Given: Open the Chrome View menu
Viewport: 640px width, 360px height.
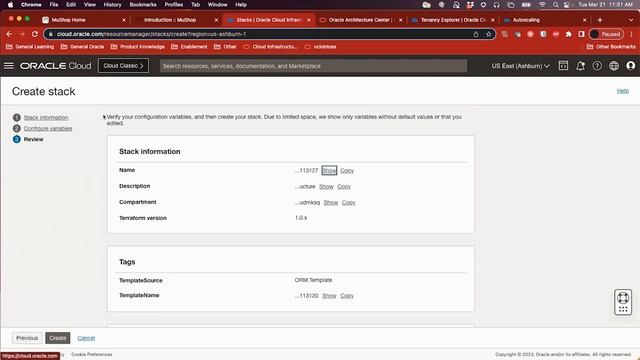Looking at the screenshot, I should 89,4.
